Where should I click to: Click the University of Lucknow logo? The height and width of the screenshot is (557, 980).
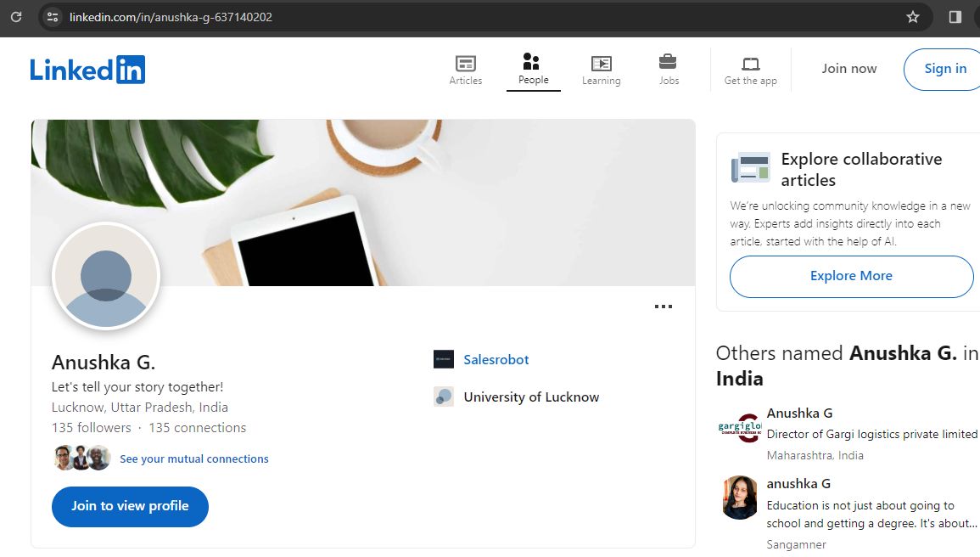click(443, 396)
